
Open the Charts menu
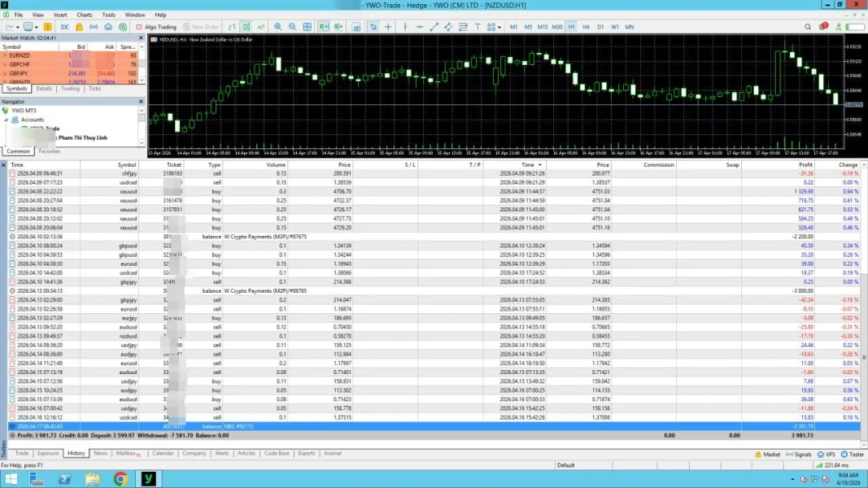tap(85, 15)
